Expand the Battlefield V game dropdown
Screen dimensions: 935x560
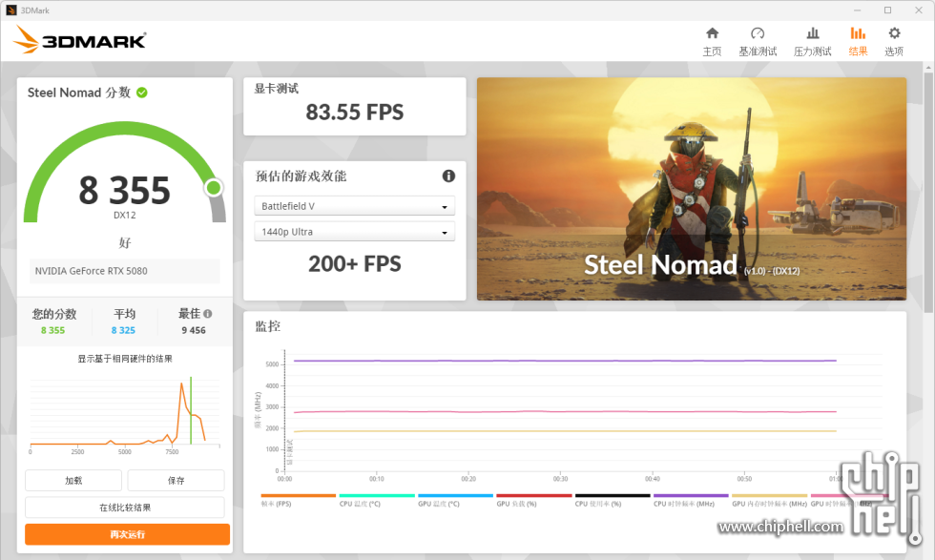(354, 206)
